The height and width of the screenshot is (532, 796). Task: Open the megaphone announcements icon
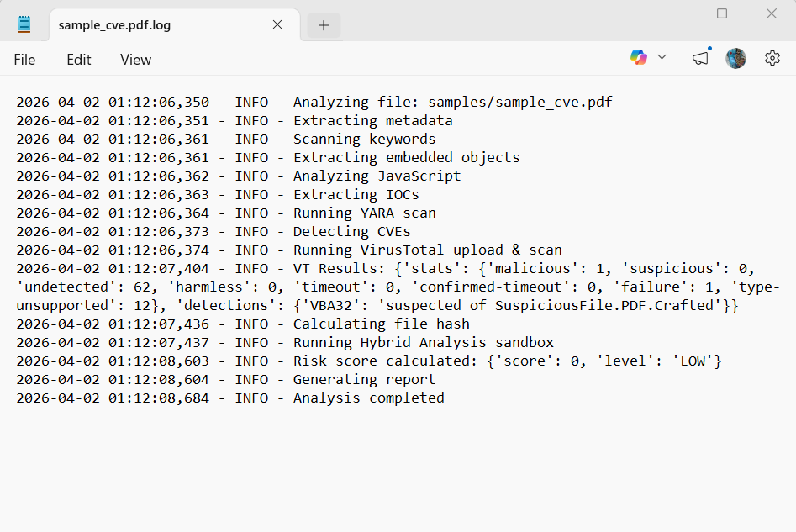[x=700, y=58]
